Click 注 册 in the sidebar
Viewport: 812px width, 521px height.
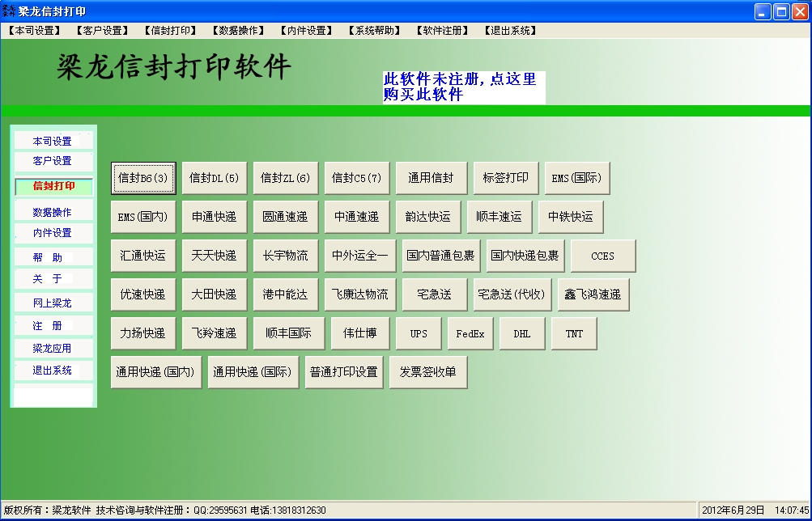[53, 325]
